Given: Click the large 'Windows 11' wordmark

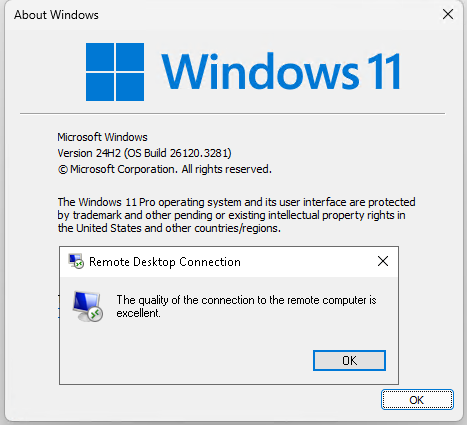Looking at the screenshot, I should click(x=281, y=72).
